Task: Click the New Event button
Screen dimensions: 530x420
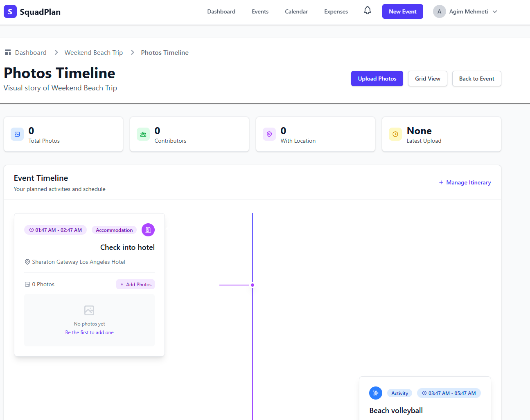Action: (402, 11)
